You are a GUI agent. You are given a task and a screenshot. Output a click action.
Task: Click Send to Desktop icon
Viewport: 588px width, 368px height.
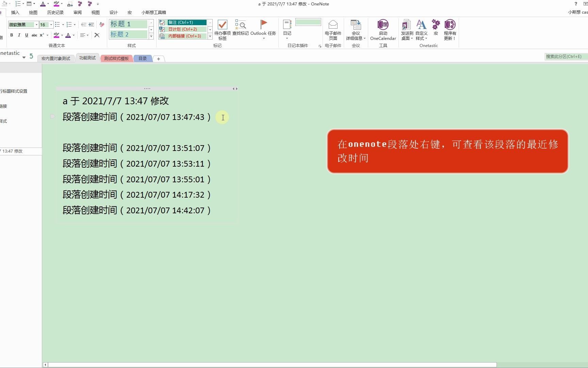[407, 25]
